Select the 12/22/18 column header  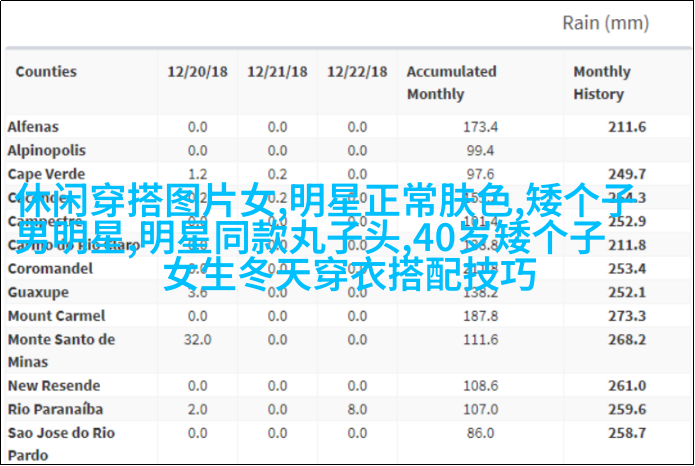coord(357,72)
